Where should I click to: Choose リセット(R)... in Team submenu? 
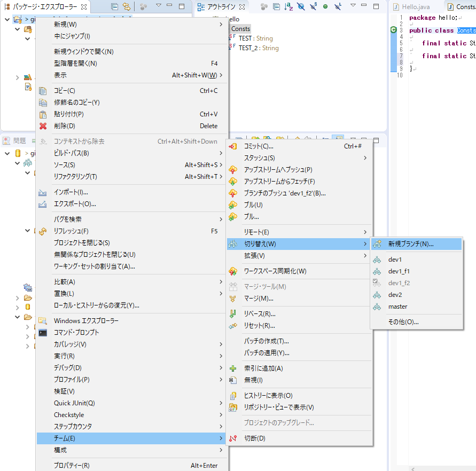(x=299, y=326)
